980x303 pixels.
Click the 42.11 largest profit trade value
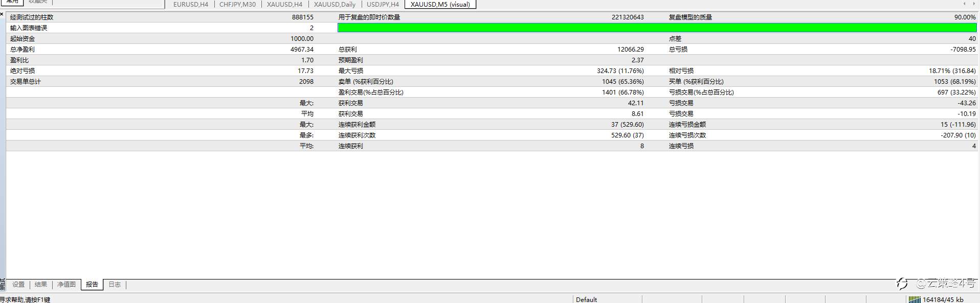[636, 103]
